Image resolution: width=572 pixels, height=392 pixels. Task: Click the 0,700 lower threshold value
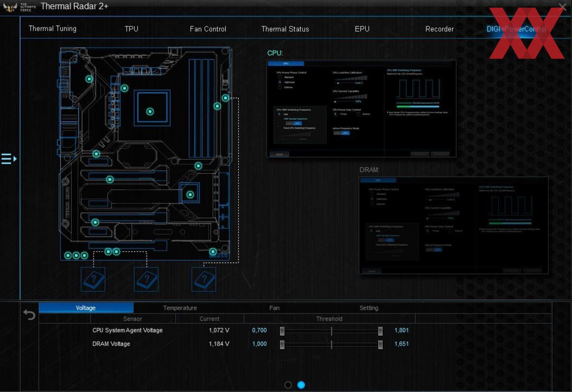coord(260,330)
